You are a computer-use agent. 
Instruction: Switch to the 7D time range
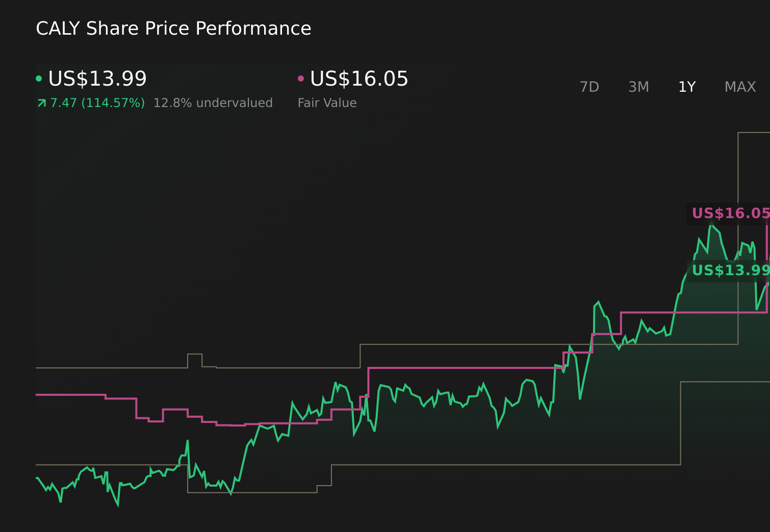589,87
